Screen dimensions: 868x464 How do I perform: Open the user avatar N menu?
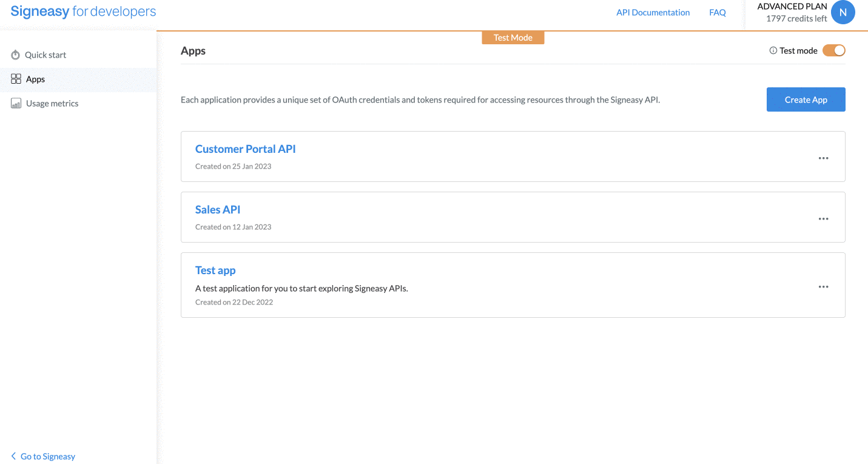(843, 12)
